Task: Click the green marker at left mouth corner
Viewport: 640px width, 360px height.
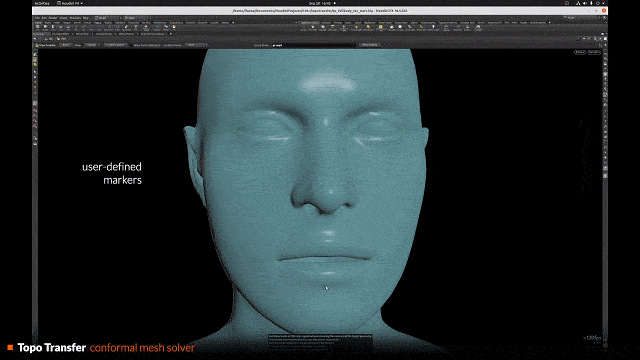Action: tap(276, 260)
